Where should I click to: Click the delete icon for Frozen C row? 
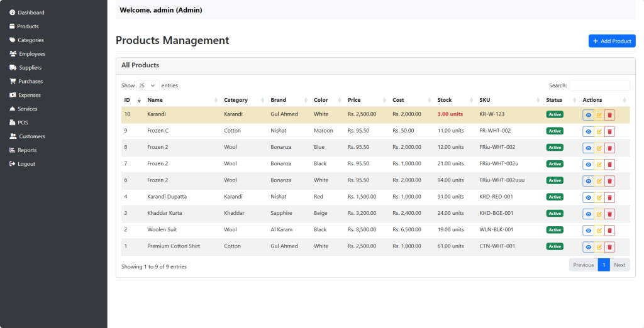point(609,131)
